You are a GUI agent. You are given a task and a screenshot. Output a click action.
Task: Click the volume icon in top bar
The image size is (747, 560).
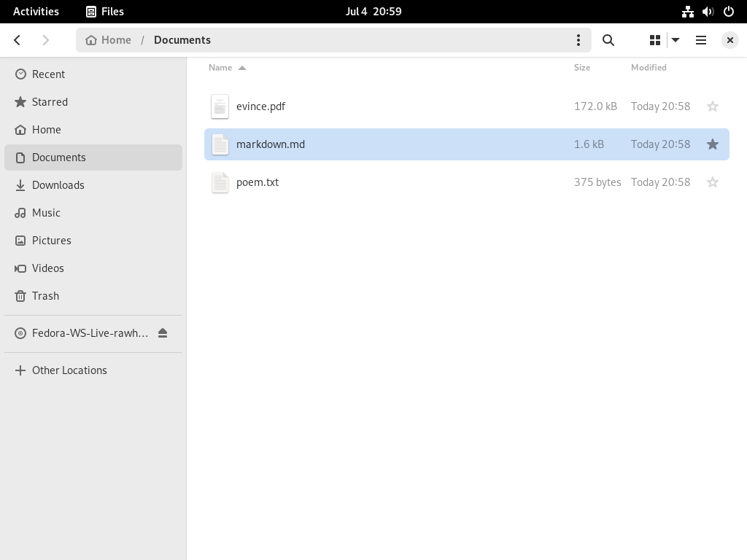[x=708, y=12]
